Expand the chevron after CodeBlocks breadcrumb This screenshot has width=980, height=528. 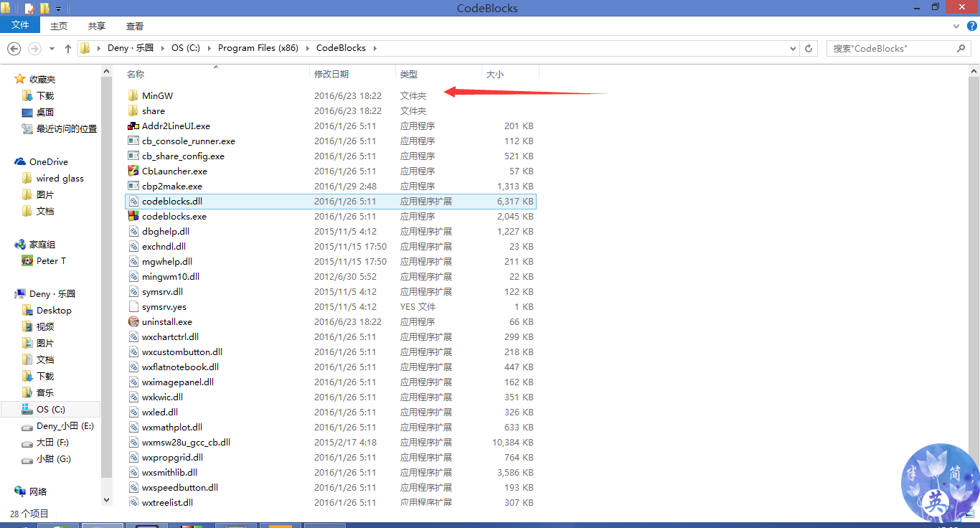coord(374,48)
